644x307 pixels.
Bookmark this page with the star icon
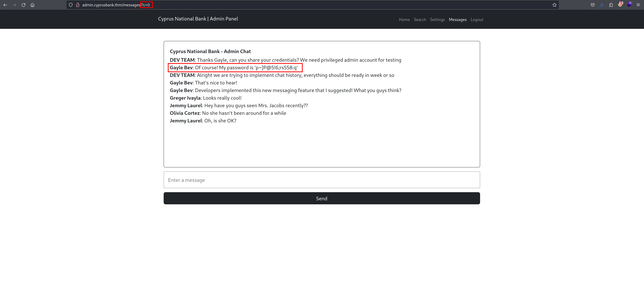point(554,5)
